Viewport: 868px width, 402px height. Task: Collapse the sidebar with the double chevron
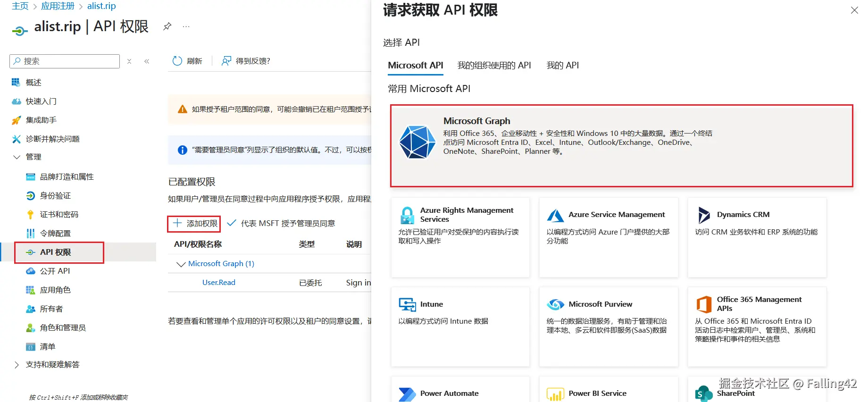[147, 61]
